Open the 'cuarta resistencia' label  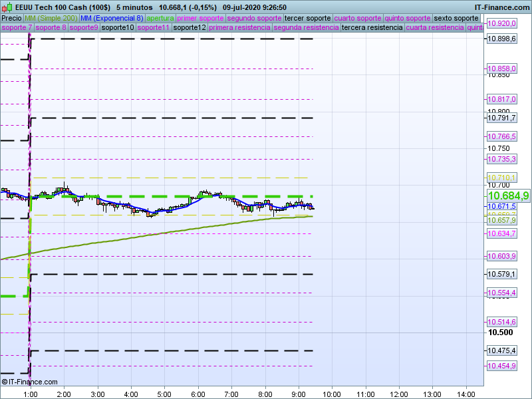[x=435, y=28]
